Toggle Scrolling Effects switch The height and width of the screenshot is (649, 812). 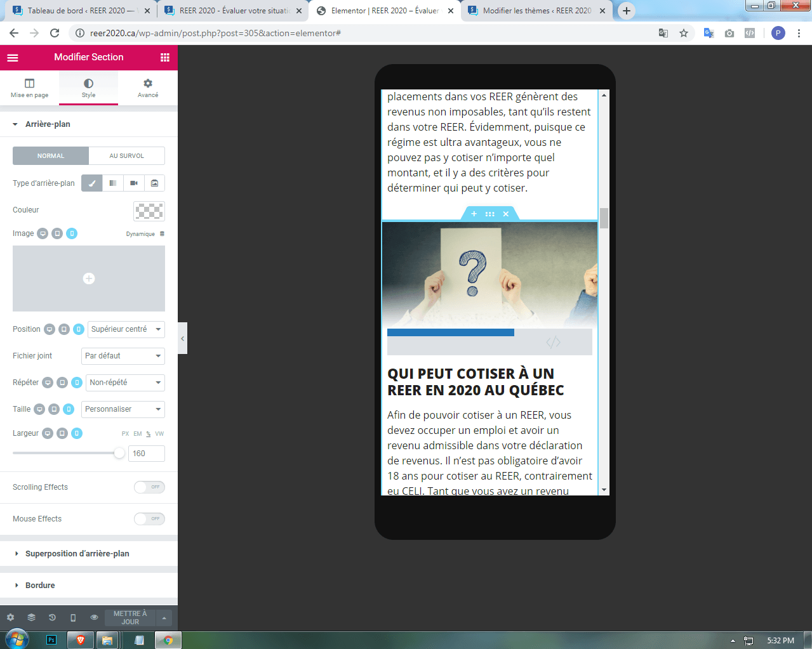(149, 487)
